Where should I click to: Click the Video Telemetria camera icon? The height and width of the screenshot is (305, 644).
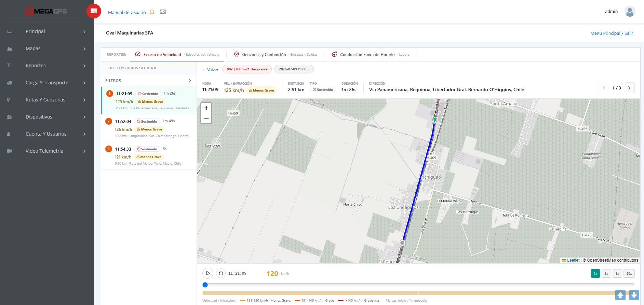[9, 151]
